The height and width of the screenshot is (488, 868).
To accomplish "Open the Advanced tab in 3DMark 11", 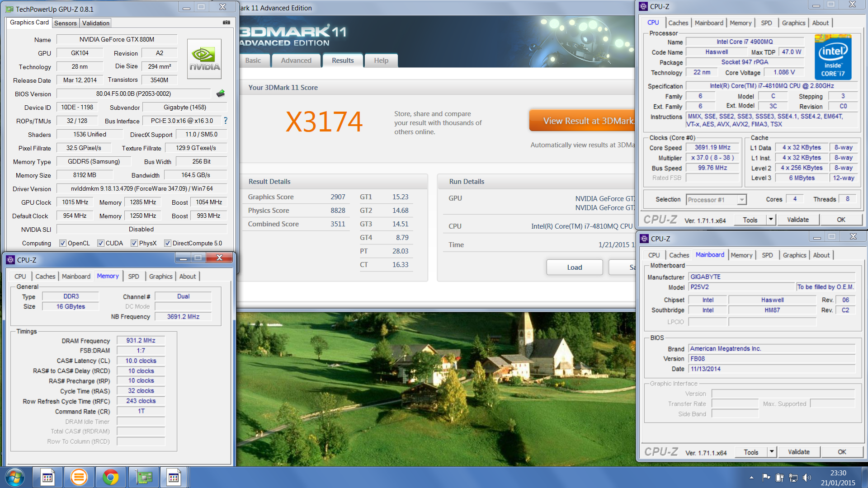I will pyautogui.click(x=296, y=61).
